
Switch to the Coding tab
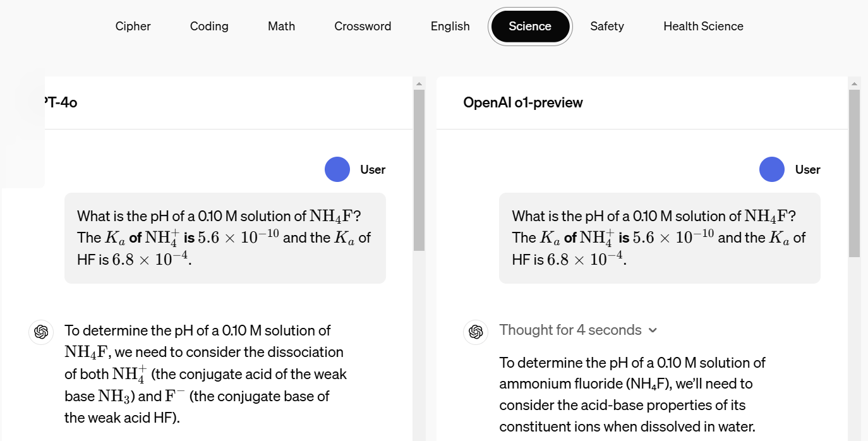coord(209,26)
